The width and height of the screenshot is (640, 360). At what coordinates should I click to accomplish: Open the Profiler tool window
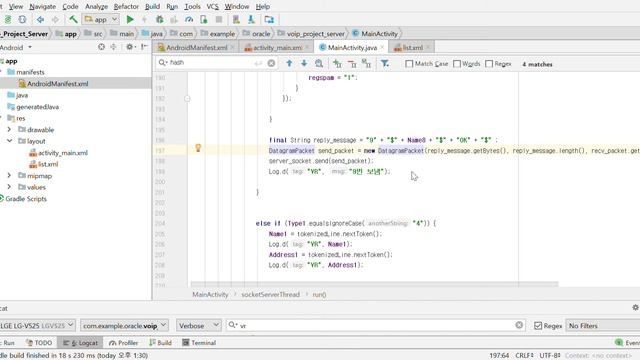pyautogui.click(x=123, y=342)
